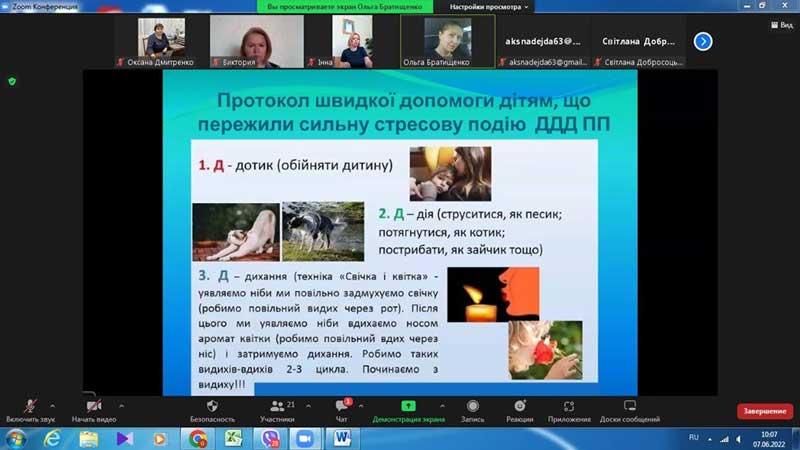Open volume speaker icon in tray
The image size is (800, 450).
[x=738, y=439]
